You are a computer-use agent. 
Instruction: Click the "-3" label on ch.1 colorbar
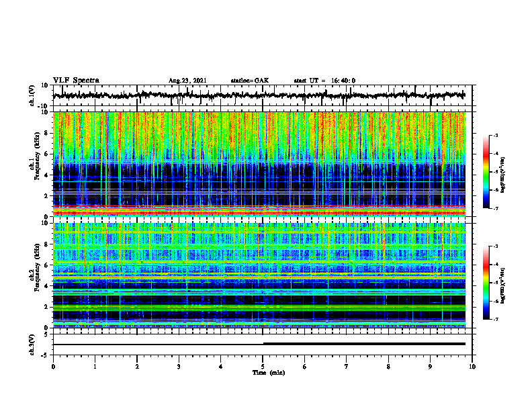point(495,135)
